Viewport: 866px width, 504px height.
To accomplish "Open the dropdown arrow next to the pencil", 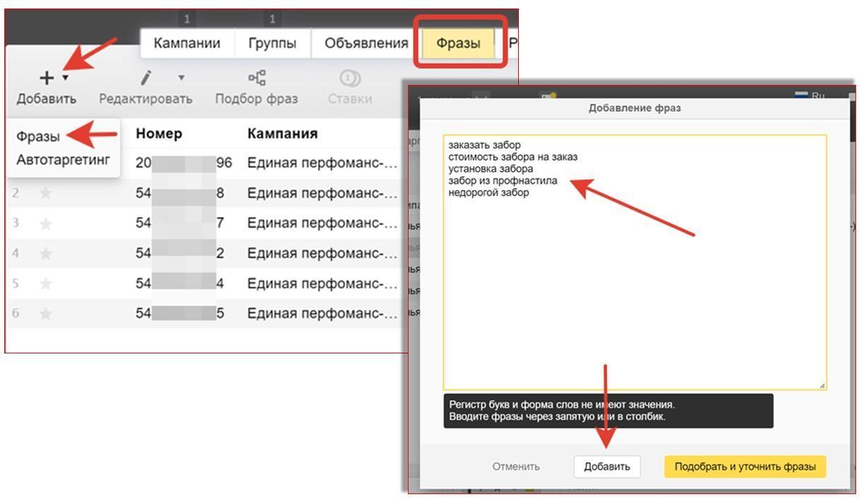I will [x=181, y=77].
